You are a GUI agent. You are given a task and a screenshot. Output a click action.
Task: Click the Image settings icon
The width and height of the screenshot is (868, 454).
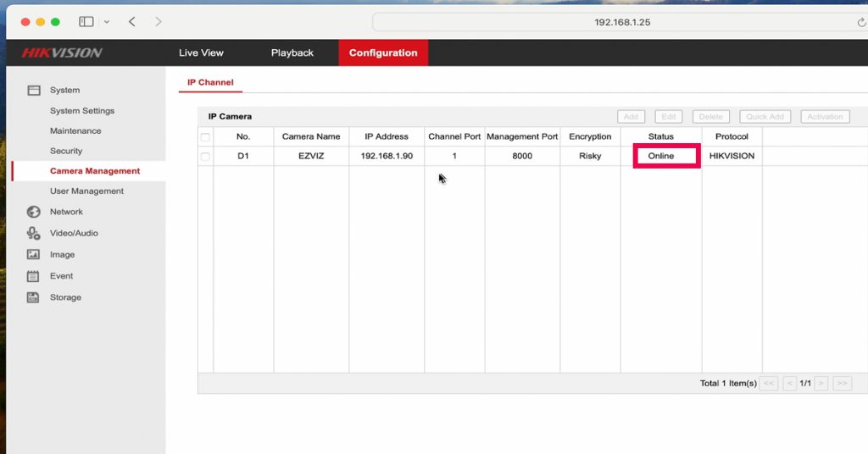pos(34,255)
